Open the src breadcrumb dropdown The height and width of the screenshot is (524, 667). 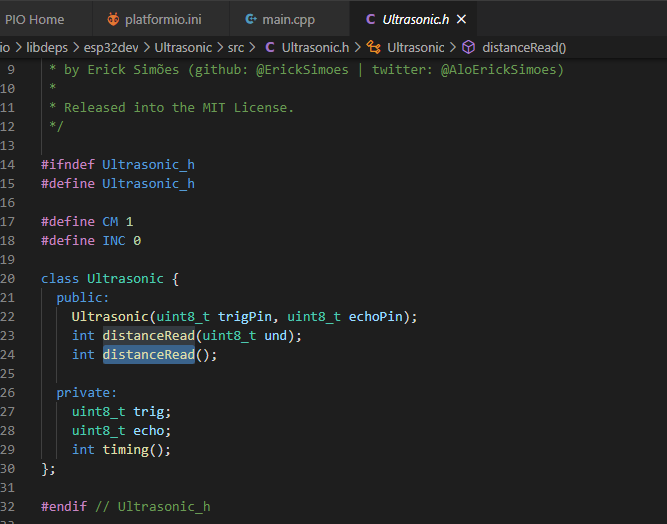[235, 47]
